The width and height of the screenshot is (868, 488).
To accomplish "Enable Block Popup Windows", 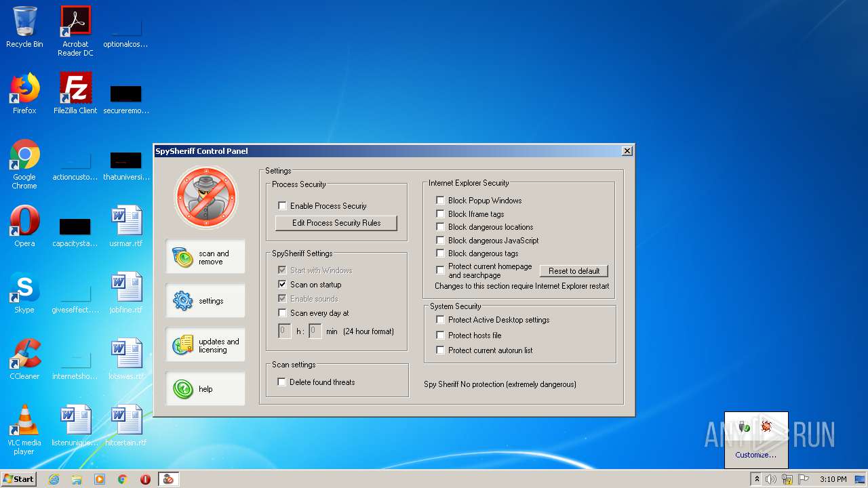I will point(440,201).
